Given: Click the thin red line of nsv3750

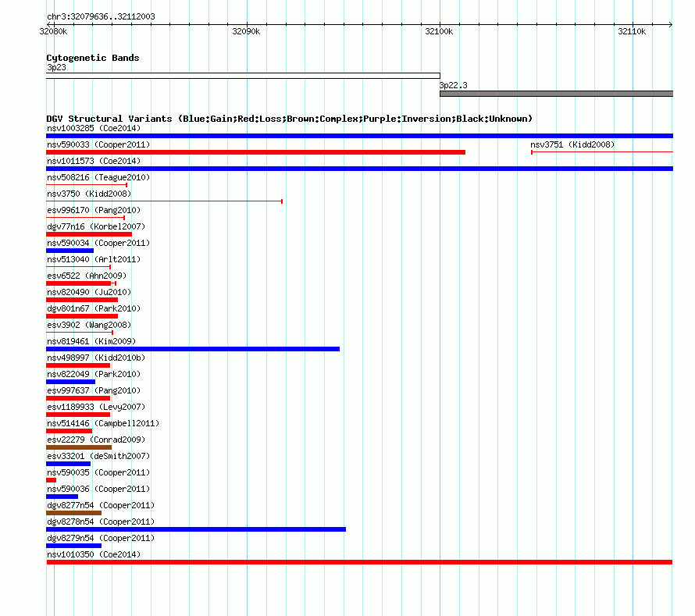Looking at the screenshot, I should [165, 201].
